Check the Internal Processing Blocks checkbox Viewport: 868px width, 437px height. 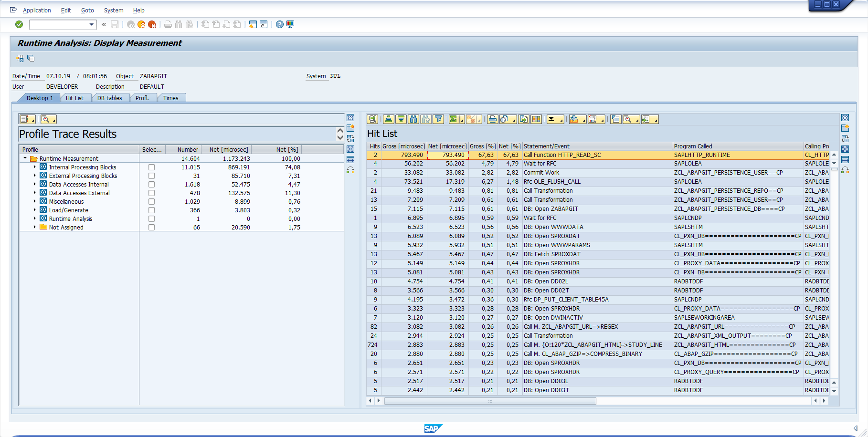(151, 167)
